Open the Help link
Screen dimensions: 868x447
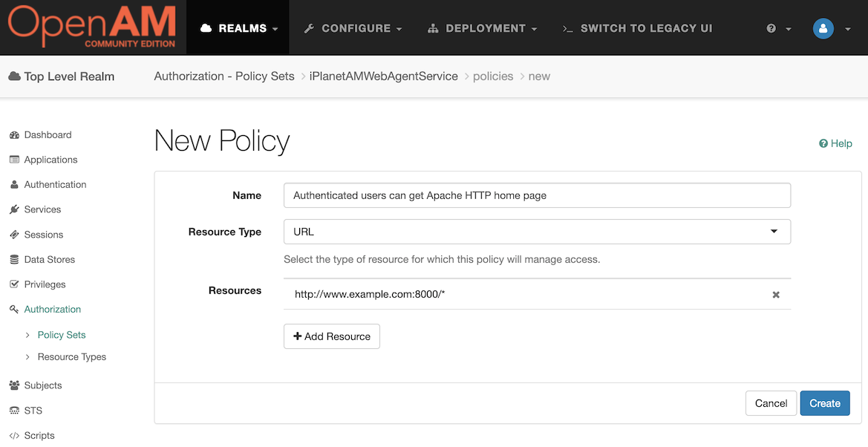point(836,143)
